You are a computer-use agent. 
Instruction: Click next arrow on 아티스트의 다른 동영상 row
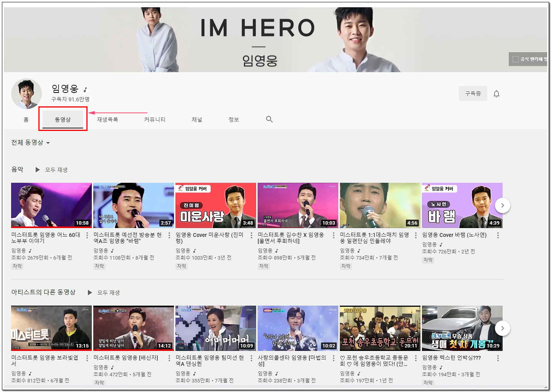503,328
